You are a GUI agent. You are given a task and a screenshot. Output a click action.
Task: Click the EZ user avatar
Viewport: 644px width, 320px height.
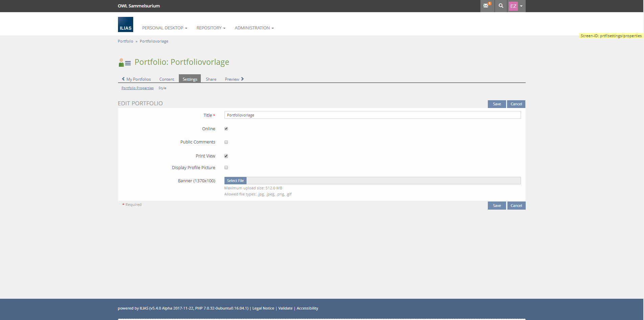tap(513, 6)
